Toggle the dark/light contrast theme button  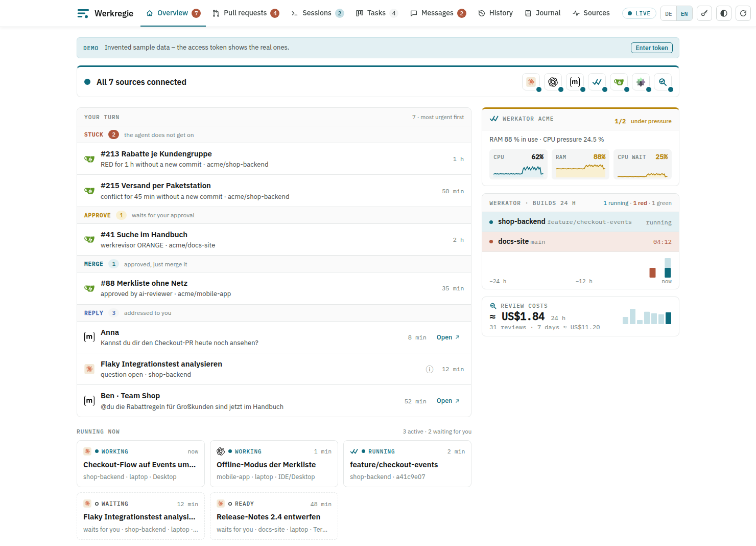(724, 13)
